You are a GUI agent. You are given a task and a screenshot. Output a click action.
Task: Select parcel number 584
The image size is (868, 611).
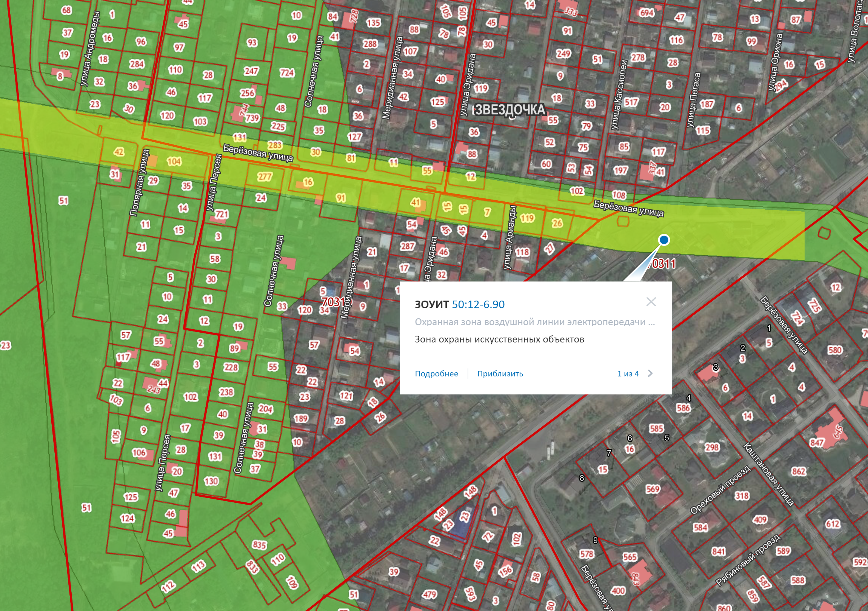point(700,528)
